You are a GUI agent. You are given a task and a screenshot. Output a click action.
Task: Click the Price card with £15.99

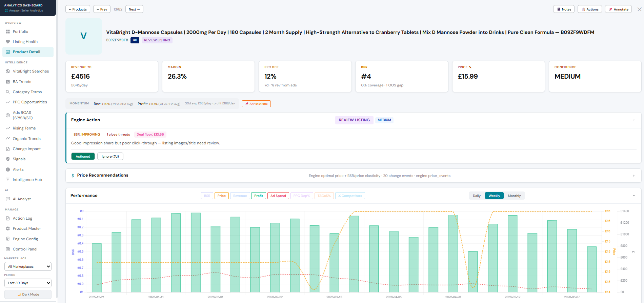point(499,76)
